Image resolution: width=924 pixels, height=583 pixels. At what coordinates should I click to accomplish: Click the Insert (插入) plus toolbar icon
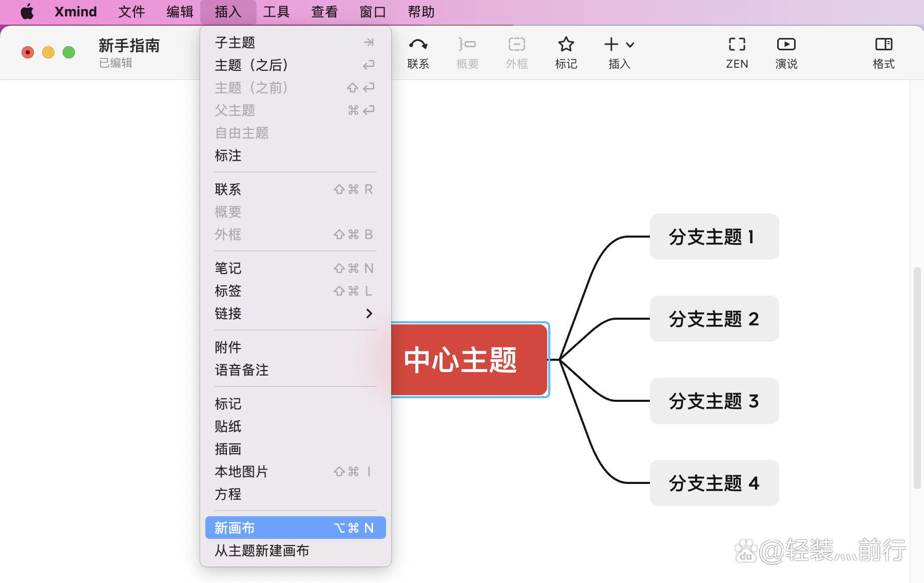pyautogui.click(x=611, y=45)
